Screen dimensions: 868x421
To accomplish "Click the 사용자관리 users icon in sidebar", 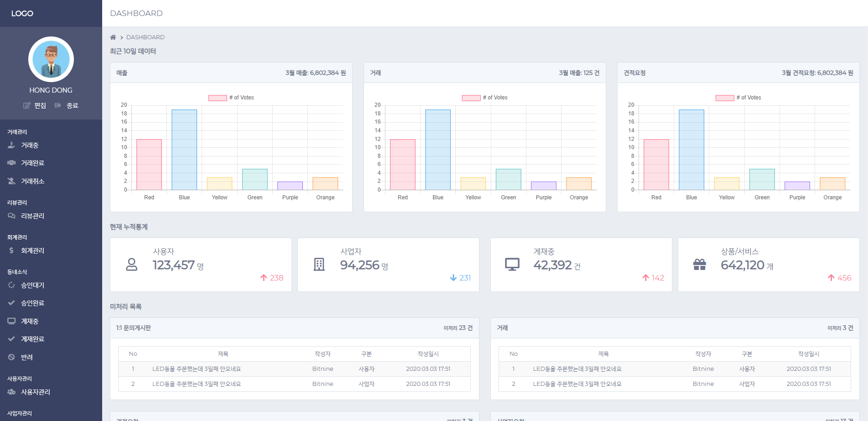I will [x=11, y=392].
